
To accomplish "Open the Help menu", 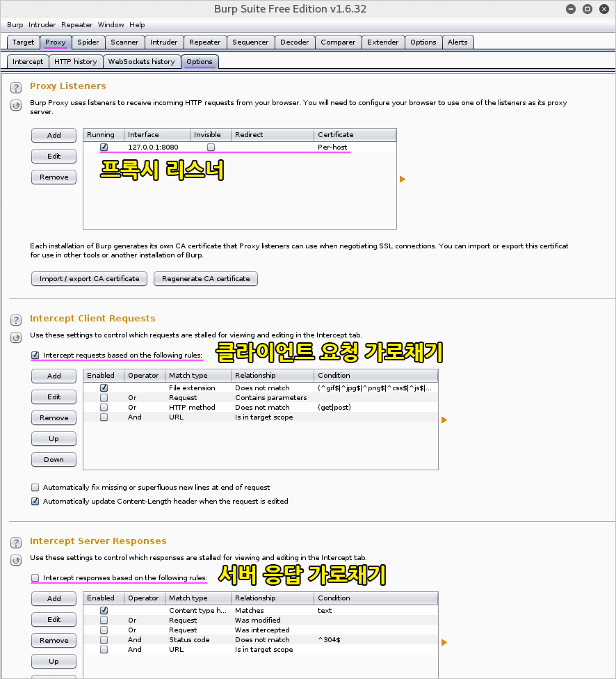I will pyautogui.click(x=137, y=24).
